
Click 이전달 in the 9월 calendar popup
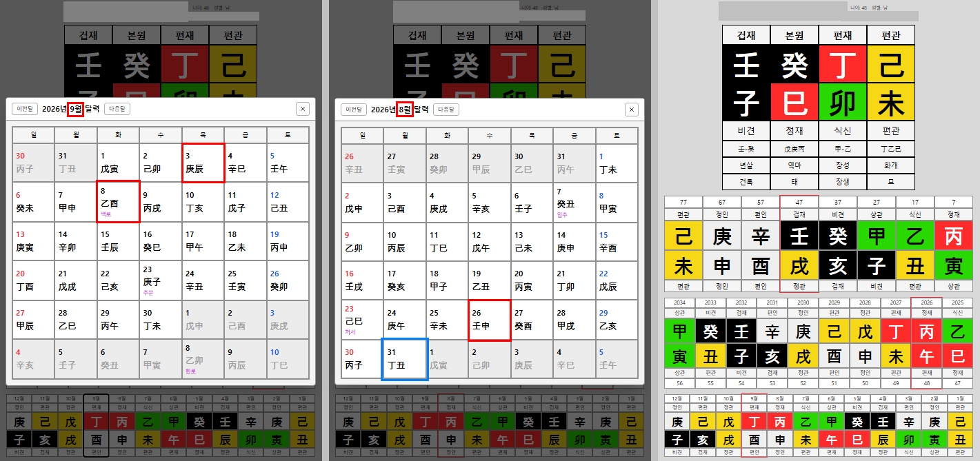click(x=25, y=109)
